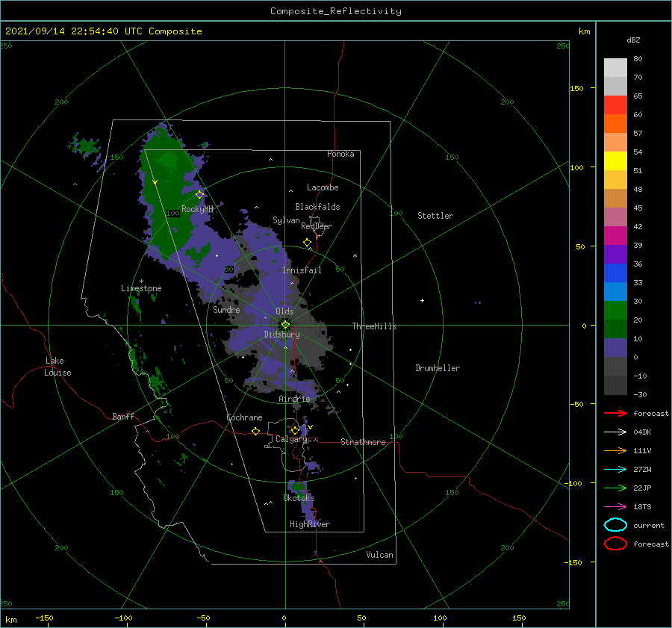Click the Calgary city label
672x628 pixels.
pos(291,439)
